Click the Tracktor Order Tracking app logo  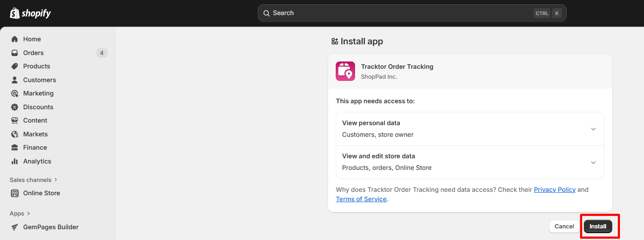[345, 71]
